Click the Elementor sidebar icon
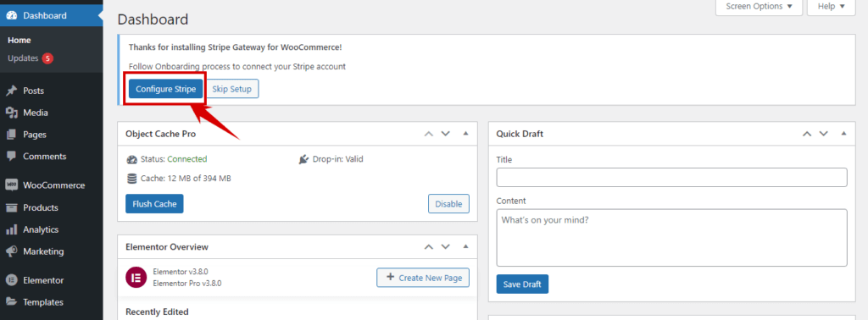This screenshot has height=320, width=868. click(x=11, y=280)
